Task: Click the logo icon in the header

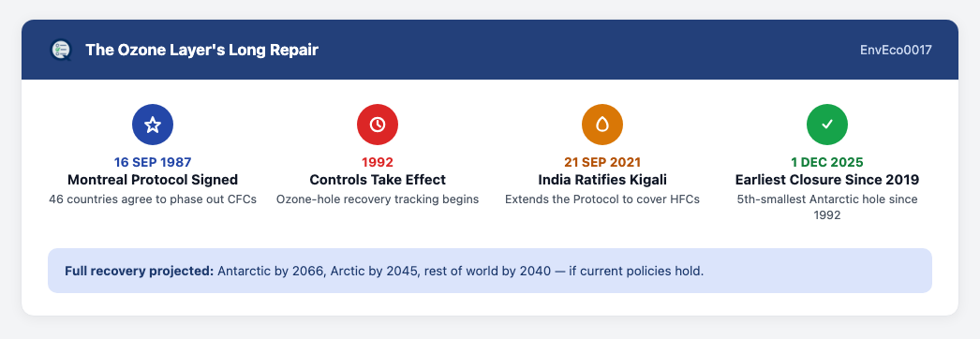Action: pos(61,50)
